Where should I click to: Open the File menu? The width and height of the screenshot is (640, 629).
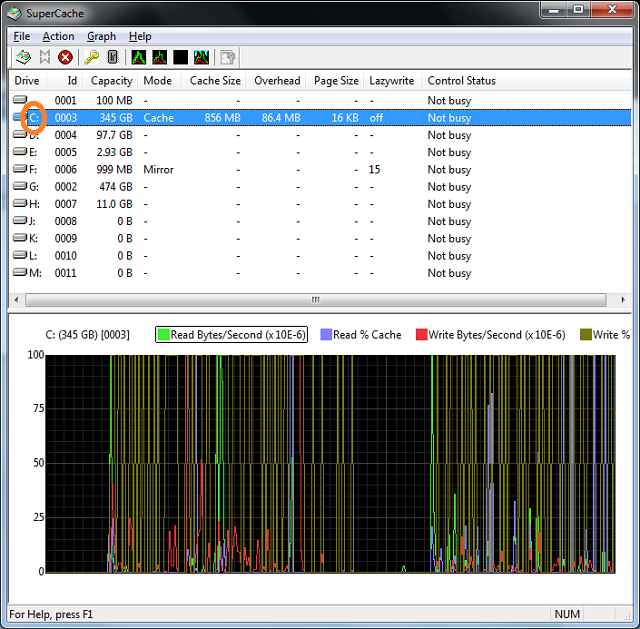click(x=22, y=36)
